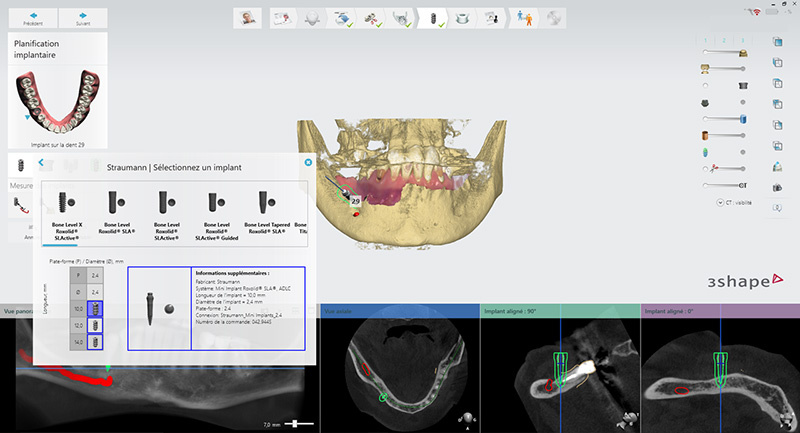Click the implant tool icon in left panel
This screenshot has height=433, width=800.
21,165
